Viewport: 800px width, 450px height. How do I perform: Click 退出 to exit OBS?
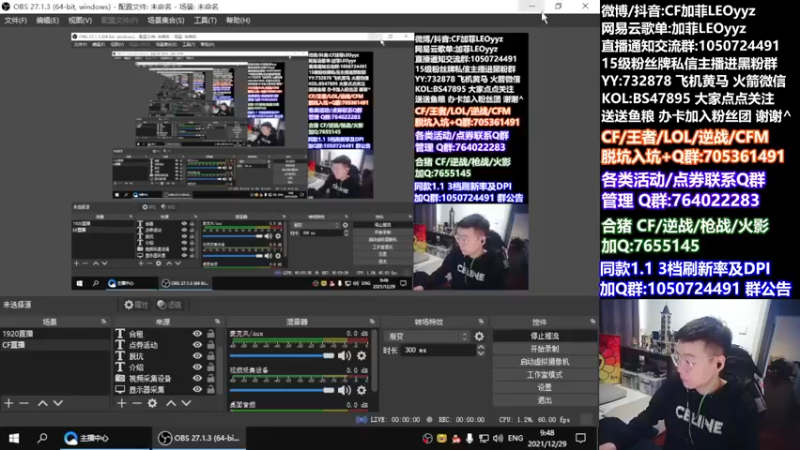tap(544, 400)
